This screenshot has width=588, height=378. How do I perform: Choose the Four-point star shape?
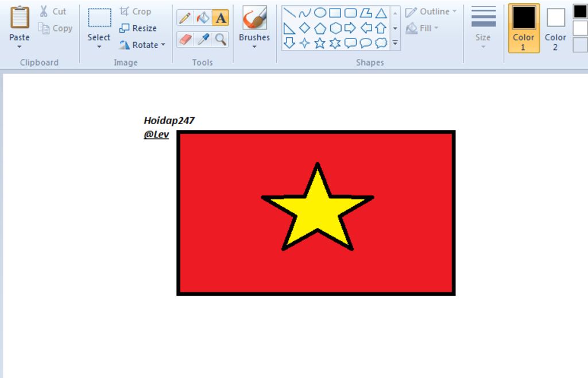click(x=304, y=43)
